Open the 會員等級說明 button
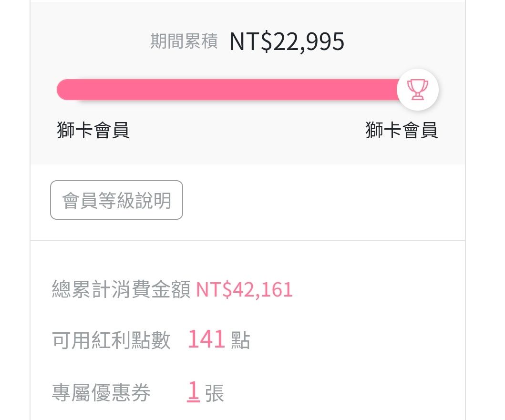 click(x=116, y=200)
